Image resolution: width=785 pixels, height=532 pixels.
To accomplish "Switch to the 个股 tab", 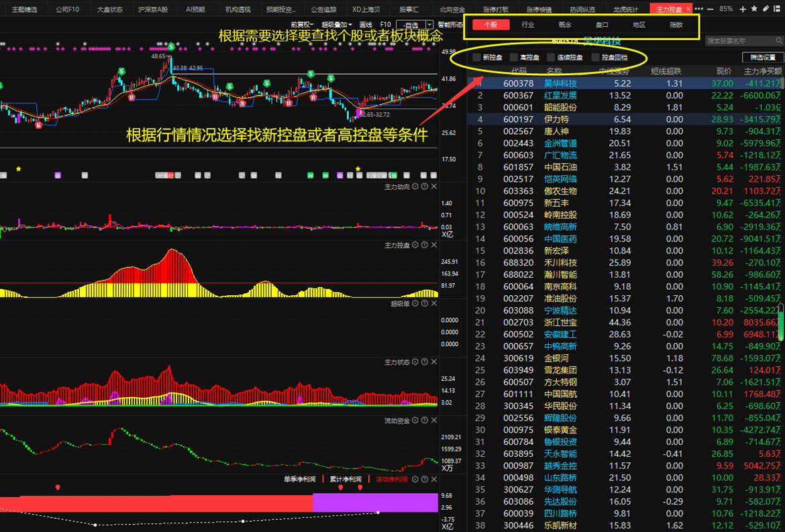I will 490,25.
